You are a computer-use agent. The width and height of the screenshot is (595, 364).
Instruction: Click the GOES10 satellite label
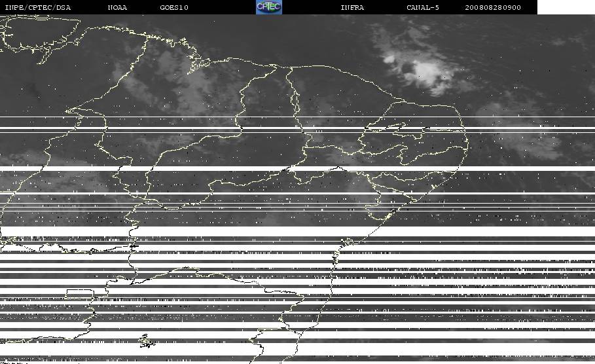click(x=174, y=7)
